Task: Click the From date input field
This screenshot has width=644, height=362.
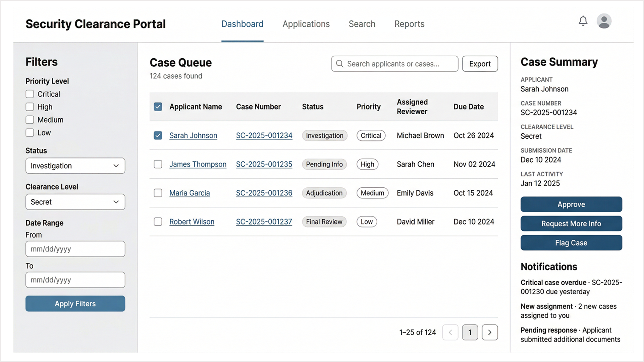Action: coord(75,249)
